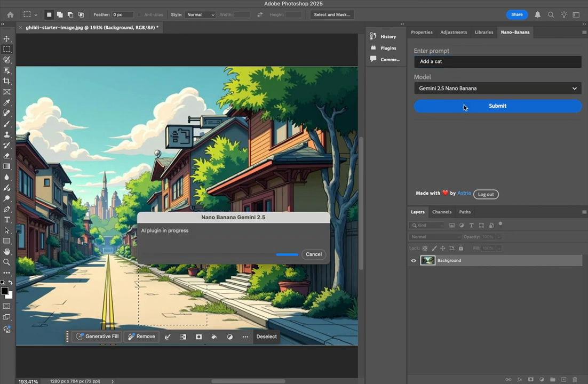The height and width of the screenshot is (384, 588).
Task: Enable the Anti-alias option
Action: [138, 14]
